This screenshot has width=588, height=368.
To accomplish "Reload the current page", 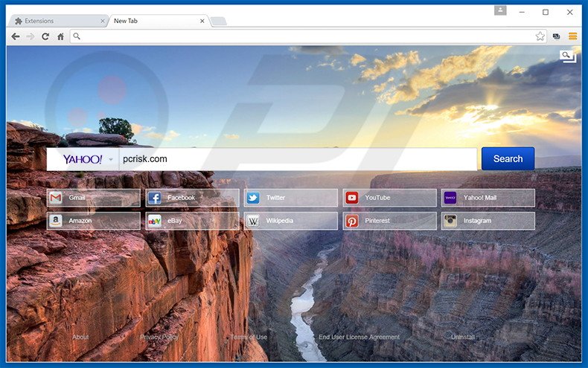I will pos(45,36).
